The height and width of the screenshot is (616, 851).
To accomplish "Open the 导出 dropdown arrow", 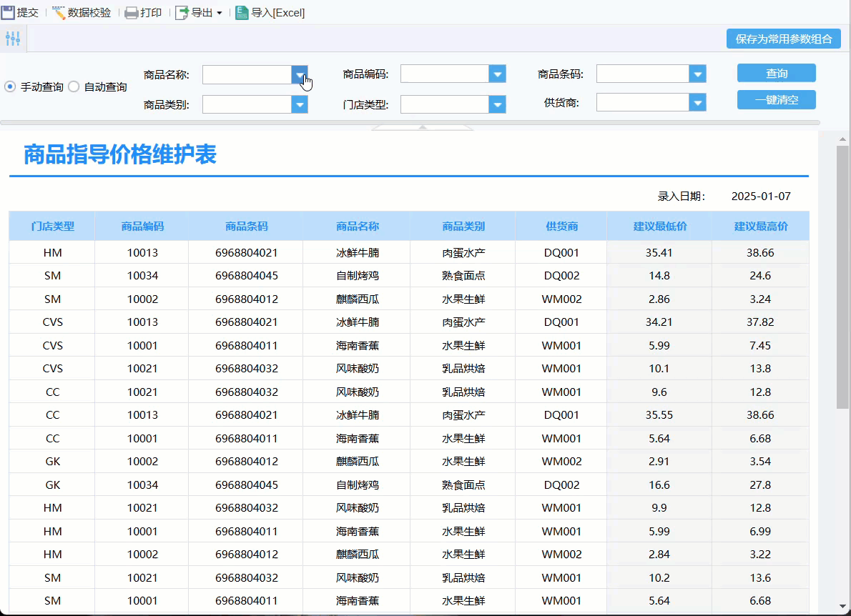I will point(220,13).
